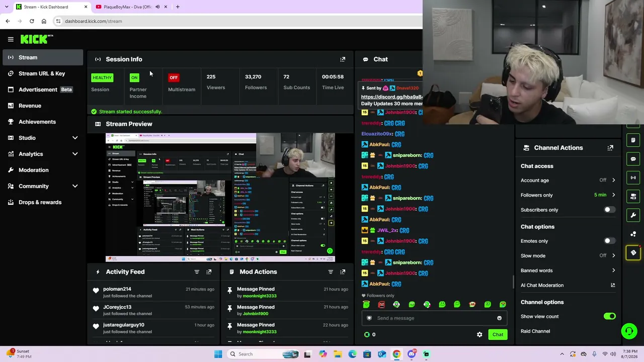Open the yellow-highlighted B widget in right rail
Image resolution: width=644 pixels, height=362 pixels.
pyautogui.click(x=633, y=253)
